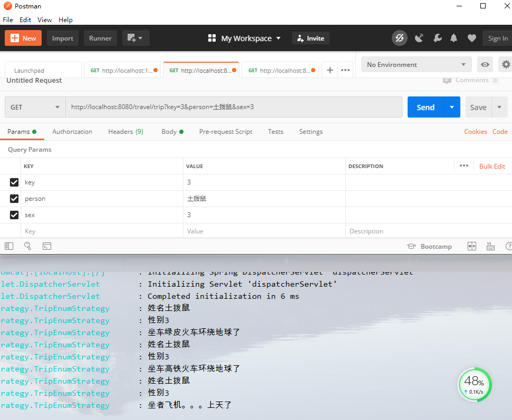Screen dimensions: 512x420
Task: Select the Body tab
Action: pyautogui.click(x=172, y=132)
